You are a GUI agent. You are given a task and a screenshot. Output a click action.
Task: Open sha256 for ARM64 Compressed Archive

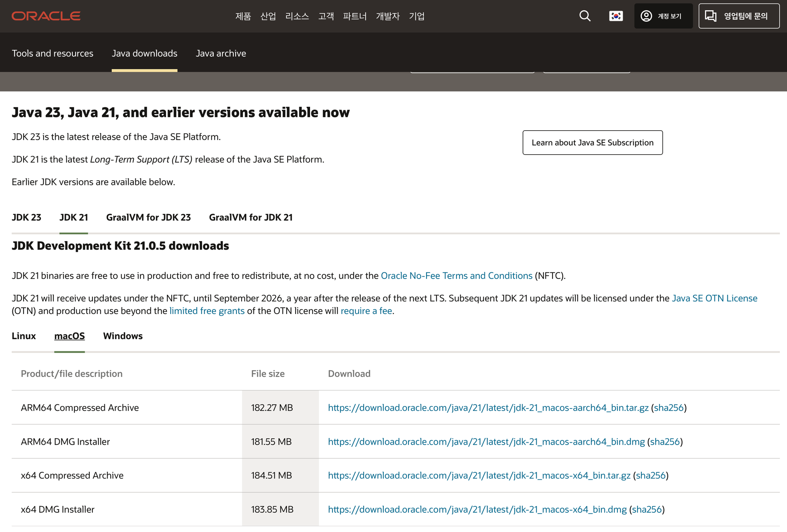(669, 408)
